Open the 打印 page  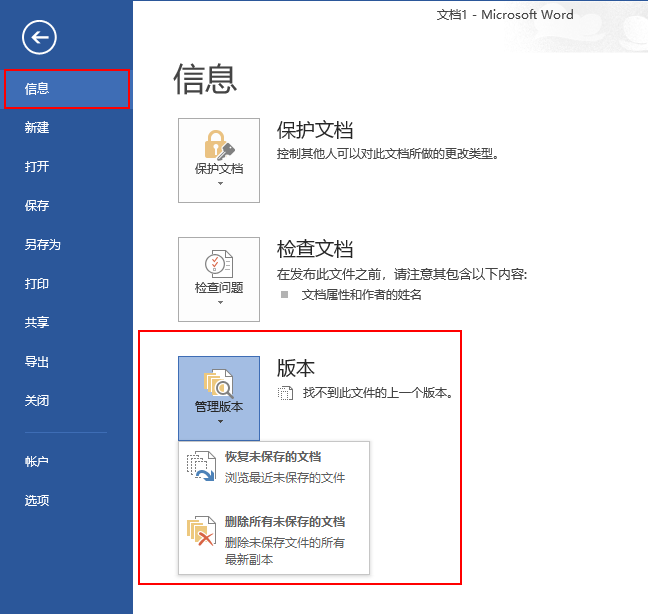37,284
